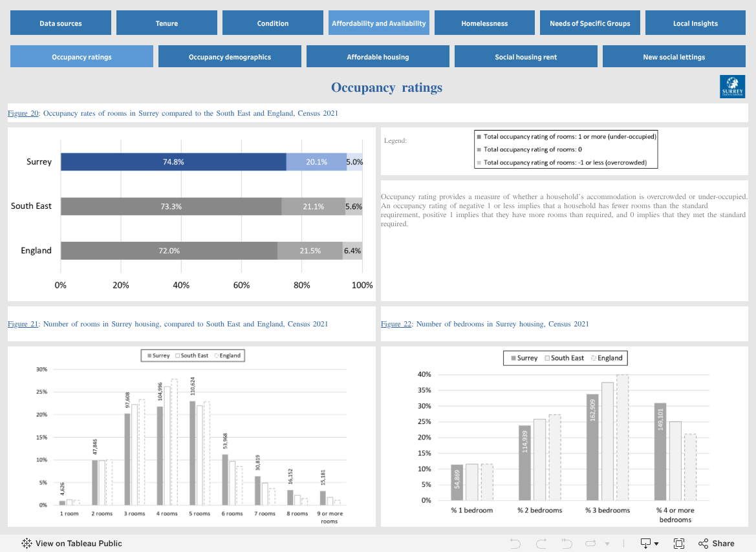Open the Local Insights tab
Screen dimensions: 756x552
pos(695,23)
